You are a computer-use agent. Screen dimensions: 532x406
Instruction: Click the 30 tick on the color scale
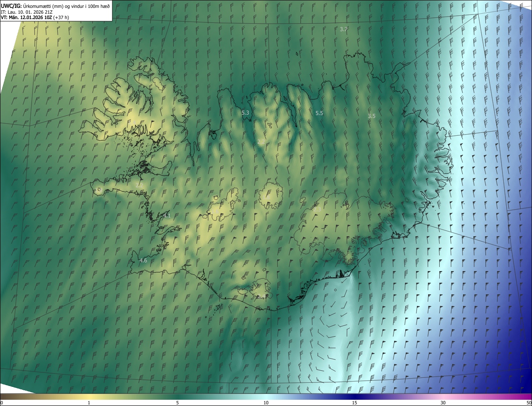coord(443,403)
